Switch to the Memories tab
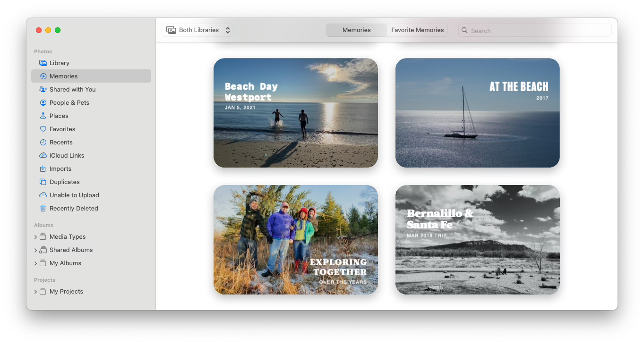 (356, 30)
